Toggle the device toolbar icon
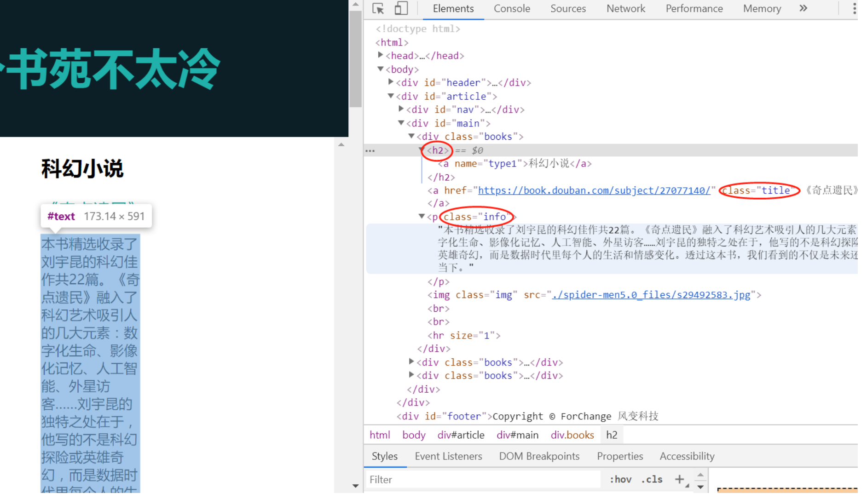The image size is (867, 504). (x=401, y=8)
